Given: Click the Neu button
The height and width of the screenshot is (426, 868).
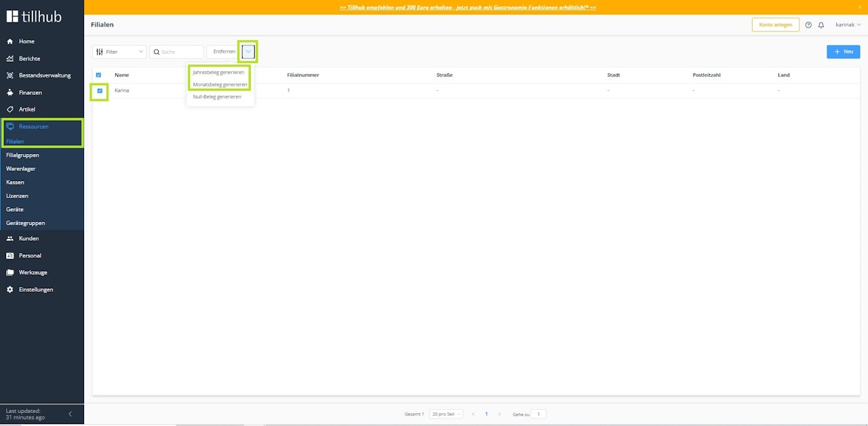Looking at the screenshot, I should pyautogui.click(x=844, y=52).
